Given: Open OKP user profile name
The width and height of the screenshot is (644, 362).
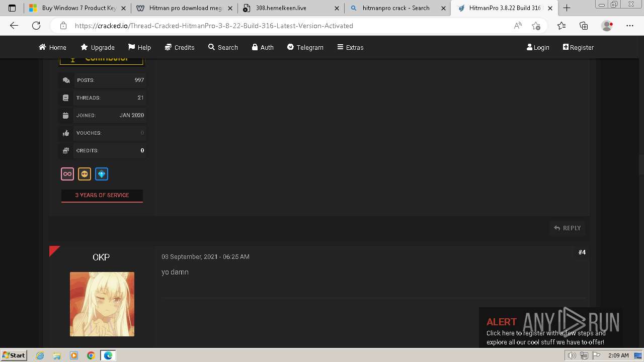Looking at the screenshot, I should (101, 257).
